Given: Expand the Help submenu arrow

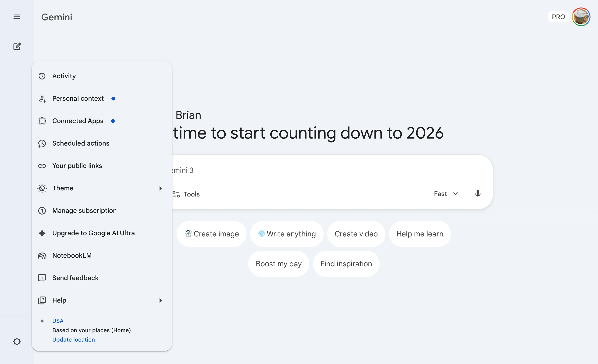Looking at the screenshot, I should (x=160, y=300).
